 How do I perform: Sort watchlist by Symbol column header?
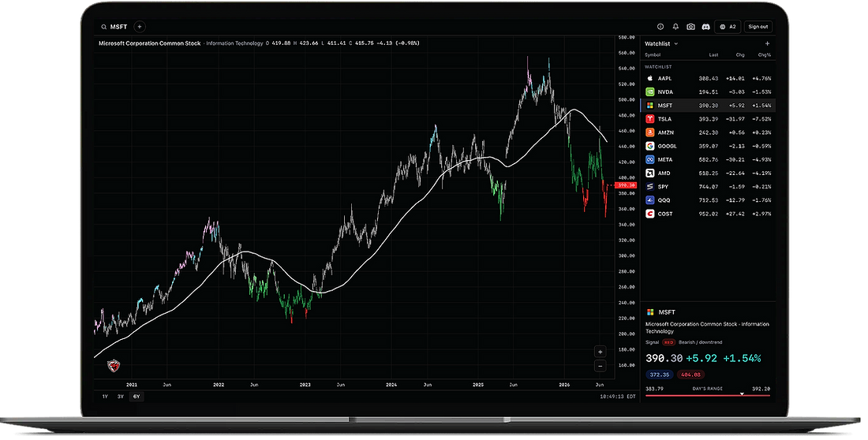pos(652,54)
